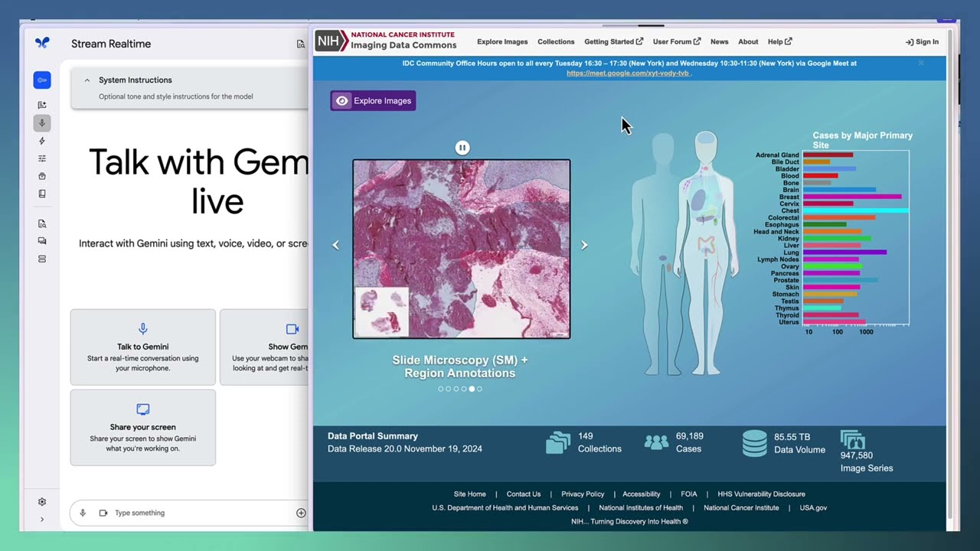The height and width of the screenshot is (551, 980).
Task: Click document search icon beside Stream Realtime title
Action: pos(301,44)
